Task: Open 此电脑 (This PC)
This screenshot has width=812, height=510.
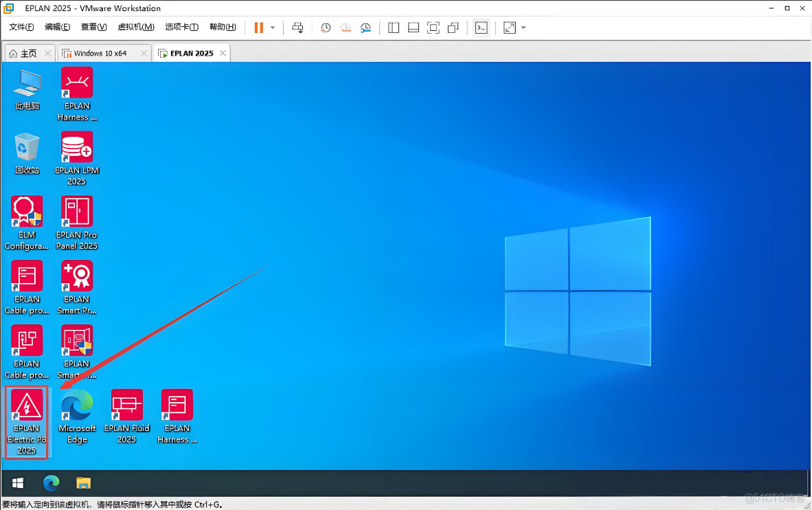Action: click(27, 82)
